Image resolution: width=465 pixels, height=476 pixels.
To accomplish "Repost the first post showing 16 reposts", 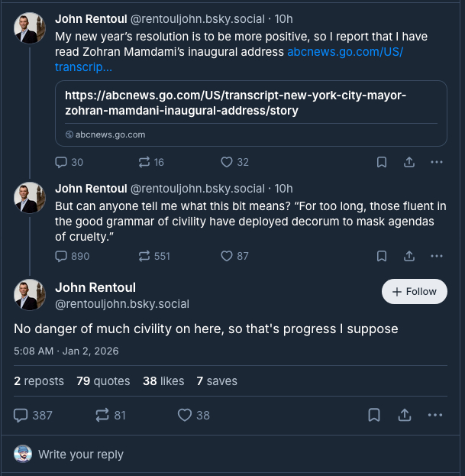I will click(x=144, y=162).
